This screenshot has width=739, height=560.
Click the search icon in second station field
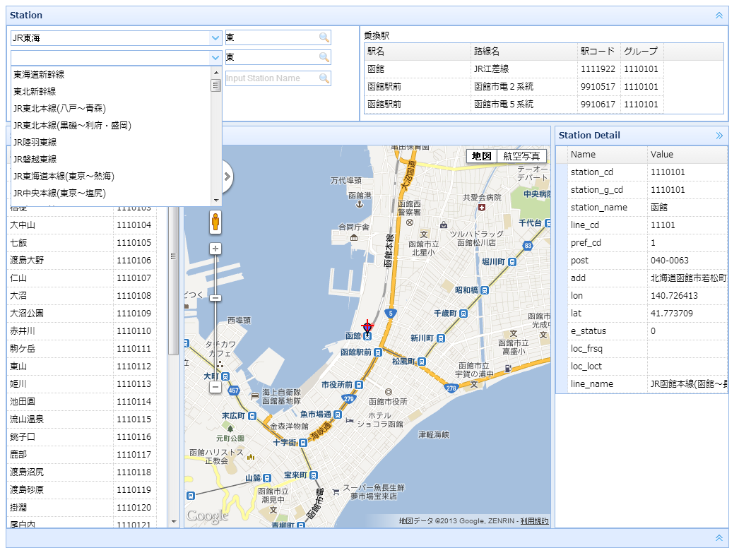(x=324, y=58)
